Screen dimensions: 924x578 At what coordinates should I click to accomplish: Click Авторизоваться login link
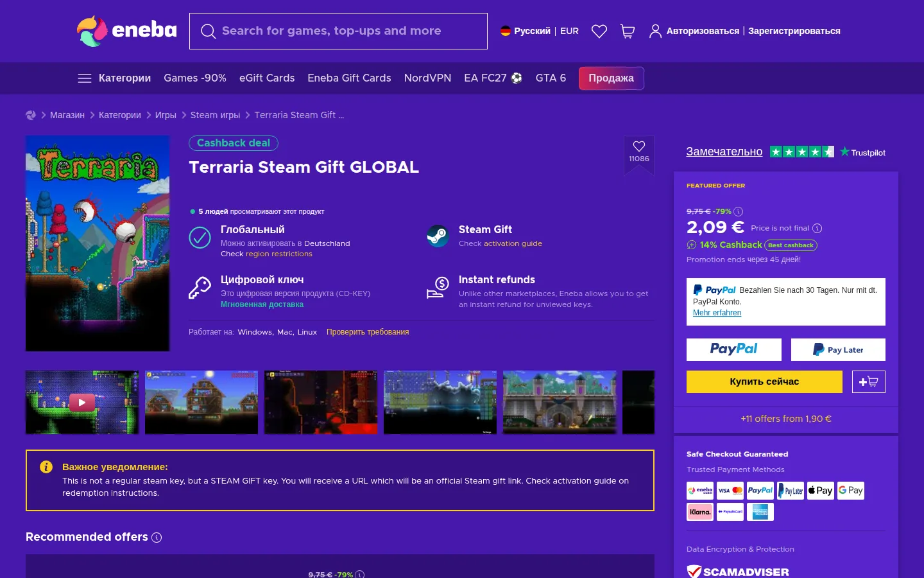(x=703, y=31)
